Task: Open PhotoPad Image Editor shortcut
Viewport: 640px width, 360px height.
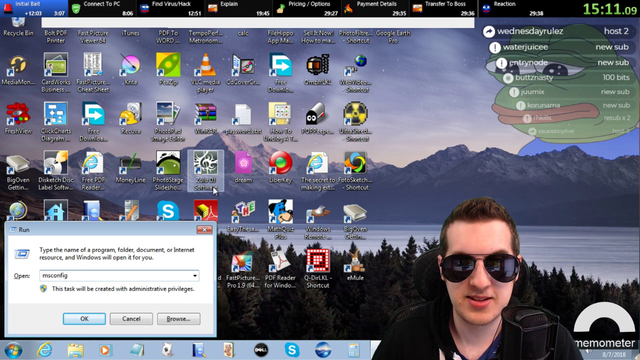Action: 168,121
